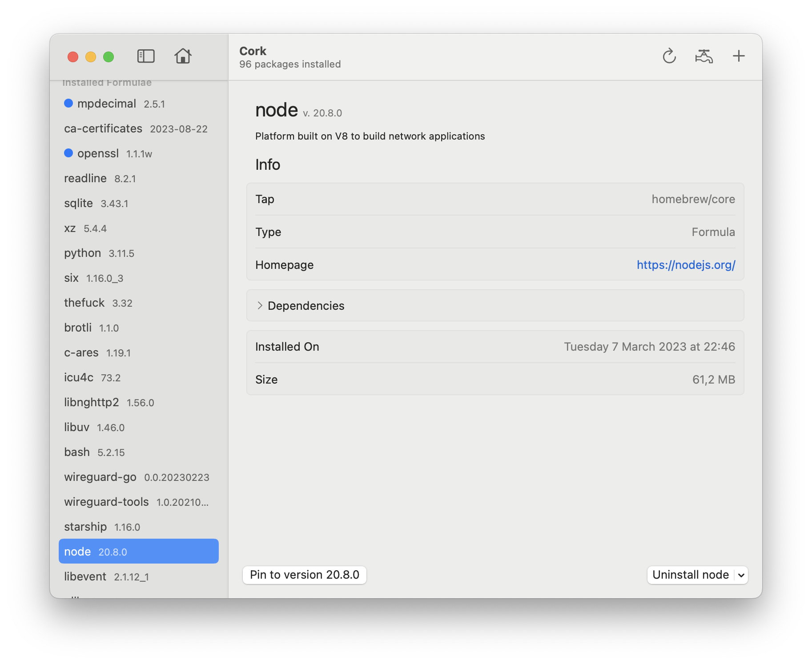
Task: Select brotli 1.1.0 package
Action: coord(139,328)
